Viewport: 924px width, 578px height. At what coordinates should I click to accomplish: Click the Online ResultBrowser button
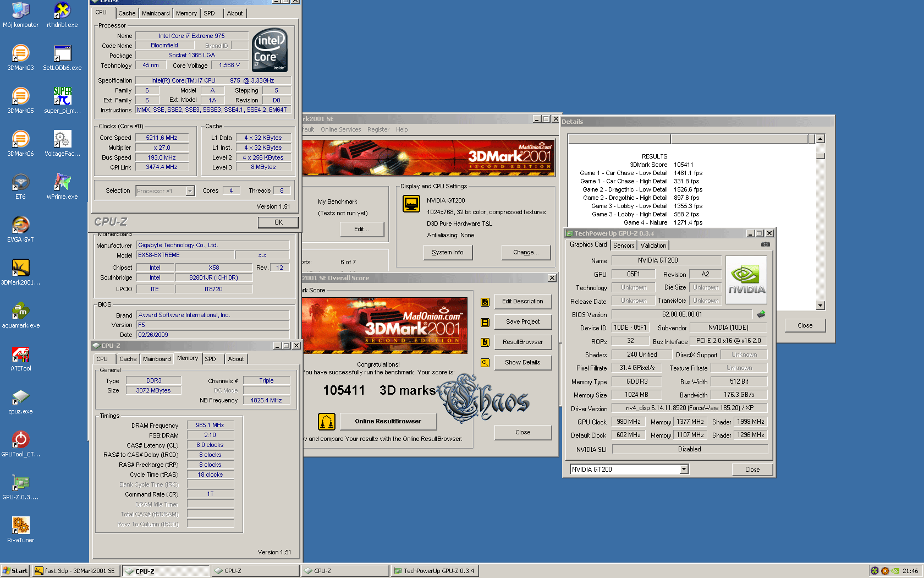click(x=388, y=422)
